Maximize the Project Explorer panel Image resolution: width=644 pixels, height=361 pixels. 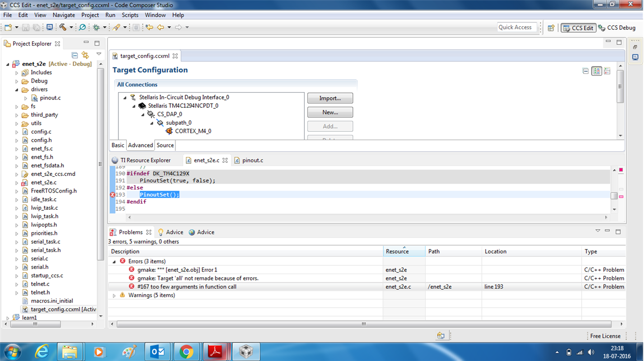pos(97,43)
